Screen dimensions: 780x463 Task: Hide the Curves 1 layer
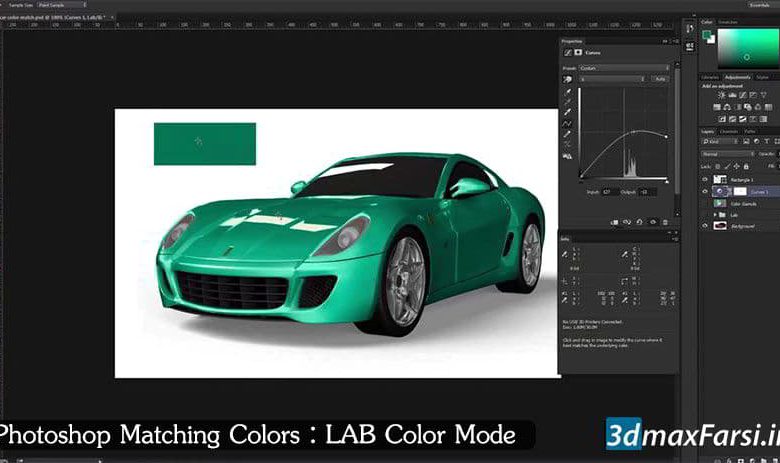coord(705,191)
